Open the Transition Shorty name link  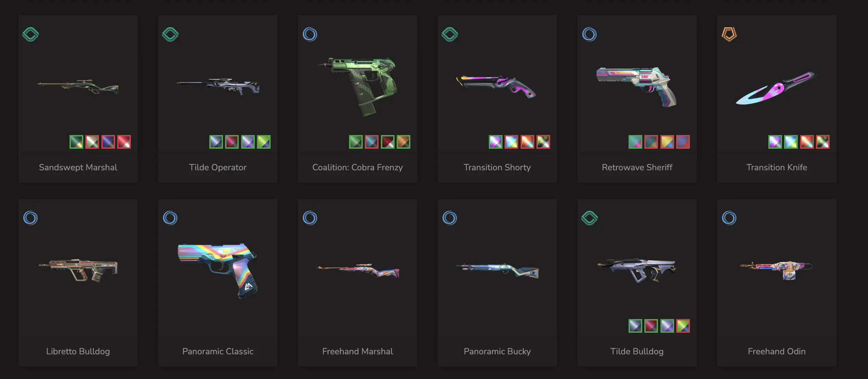pyautogui.click(x=497, y=167)
